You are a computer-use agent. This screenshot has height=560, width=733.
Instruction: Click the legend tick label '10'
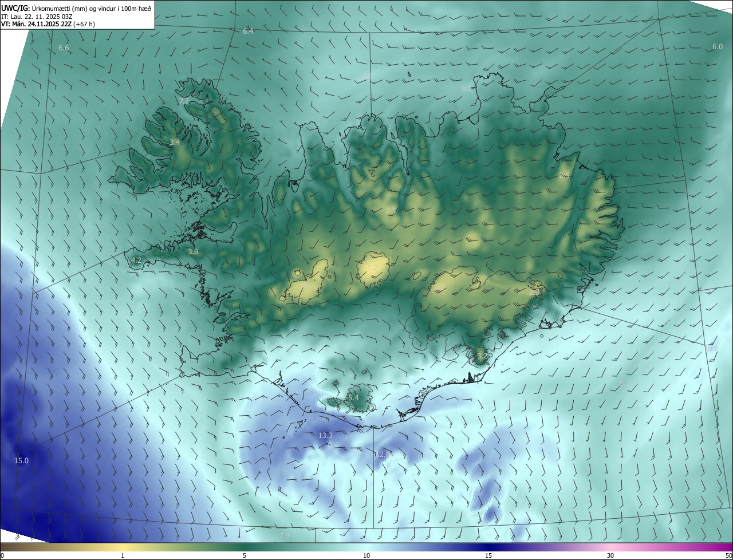366,555
